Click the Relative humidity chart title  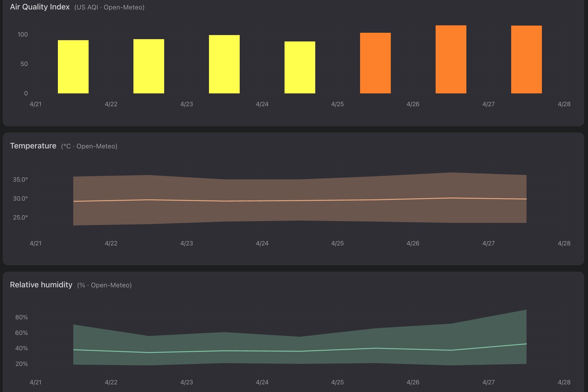pos(41,285)
